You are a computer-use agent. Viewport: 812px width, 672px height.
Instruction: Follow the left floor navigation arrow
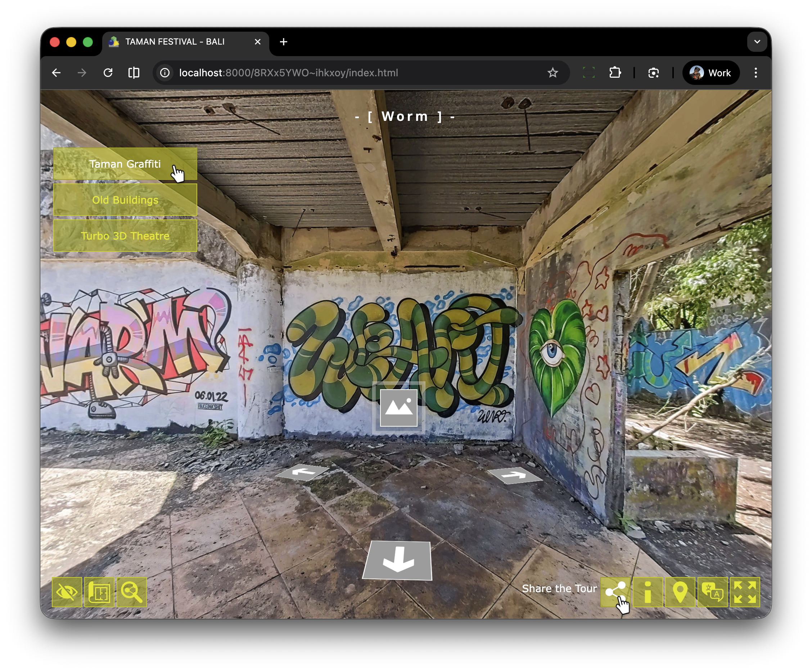coord(303,472)
